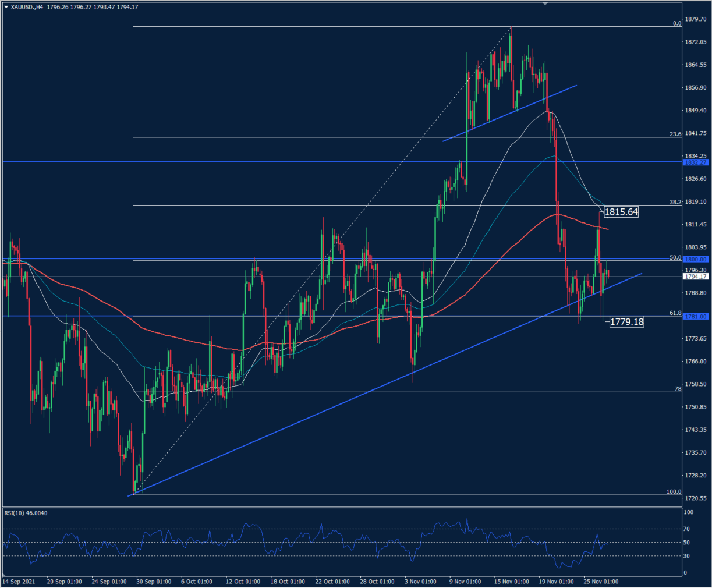Click the RSI(10) indicator label
Viewport: 712px width, 588px height.
tap(26, 513)
